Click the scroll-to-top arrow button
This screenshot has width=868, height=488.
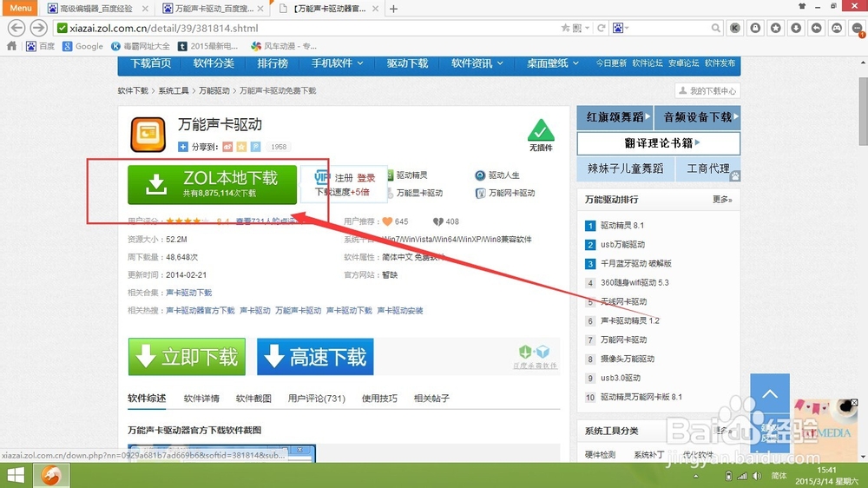pyautogui.click(x=769, y=394)
